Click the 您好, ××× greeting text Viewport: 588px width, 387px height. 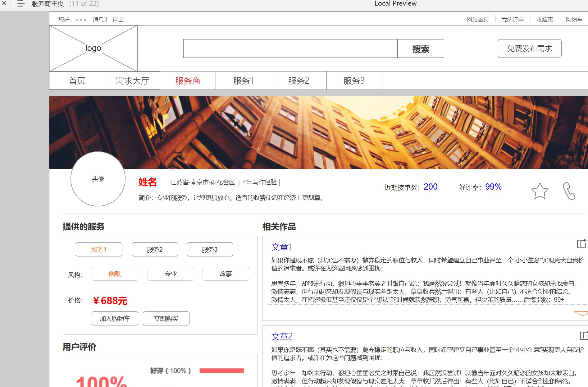(72, 20)
